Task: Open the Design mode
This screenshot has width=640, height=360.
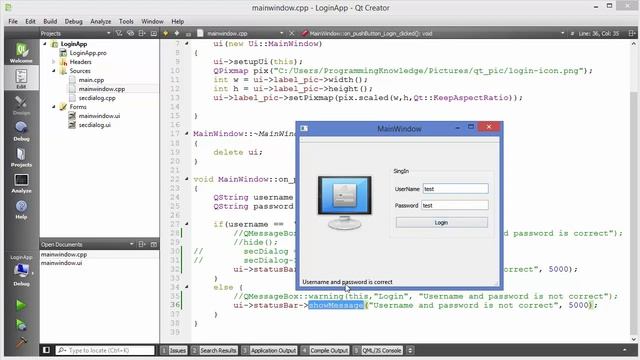Action: [x=21, y=104]
